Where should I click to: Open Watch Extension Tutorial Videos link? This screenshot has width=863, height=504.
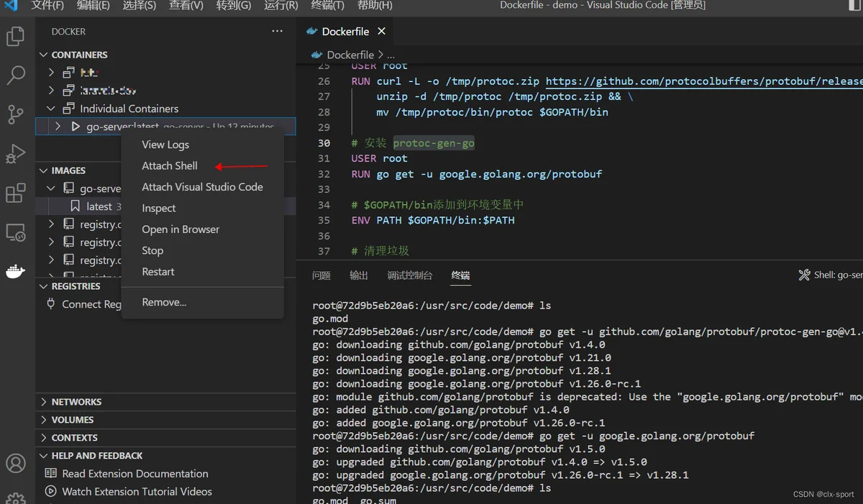tap(137, 492)
